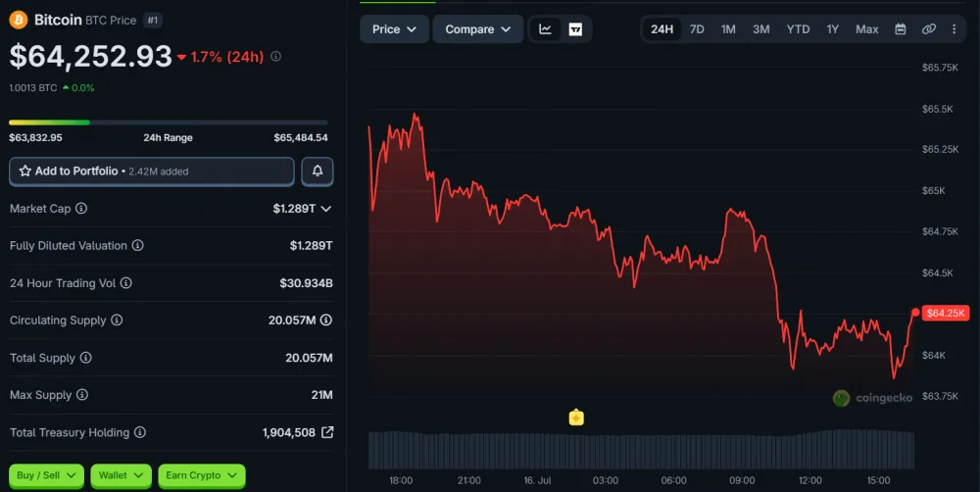Open the price alert bell button

point(318,172)
